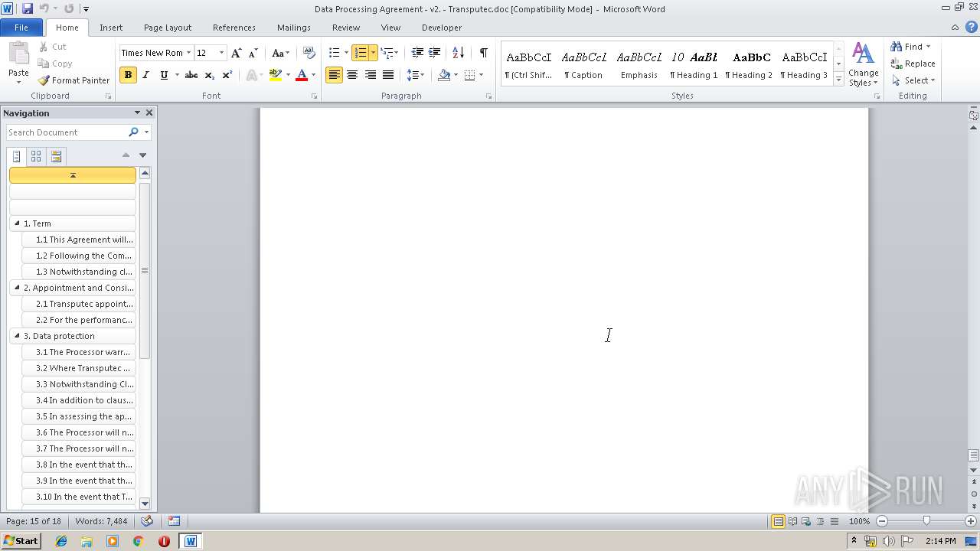Click the Format Painter button
The image size is (980, 551).
pyautogui.click(x=74, y=80)
